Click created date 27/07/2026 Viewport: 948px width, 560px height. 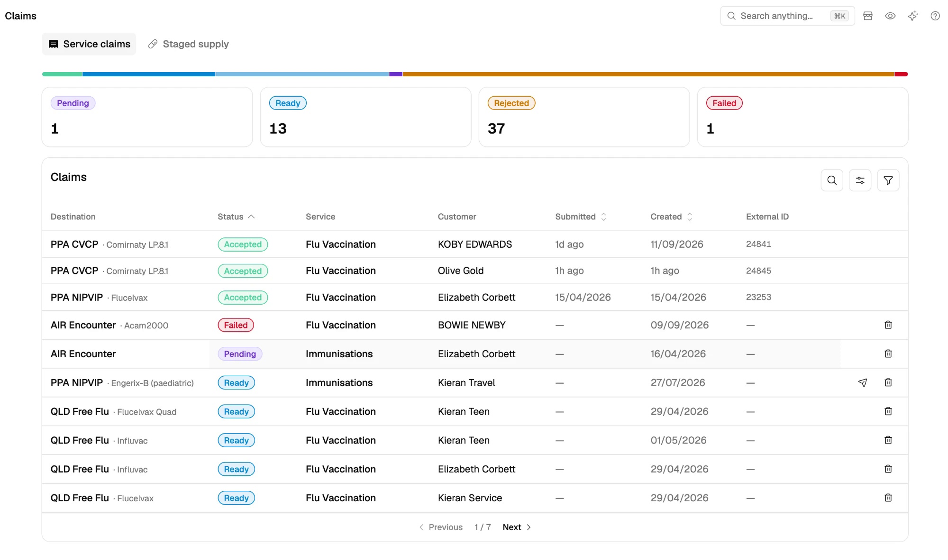[x=678, y=383]
